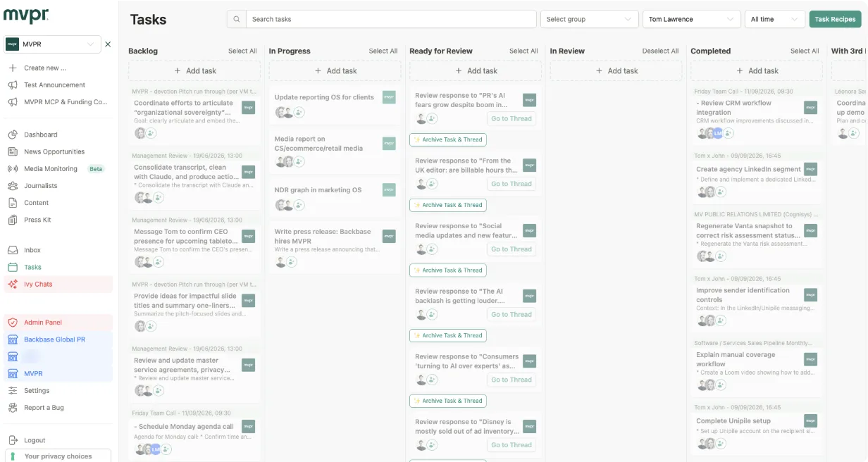Archive Task & Thread under Social media updates

[448, 270]
